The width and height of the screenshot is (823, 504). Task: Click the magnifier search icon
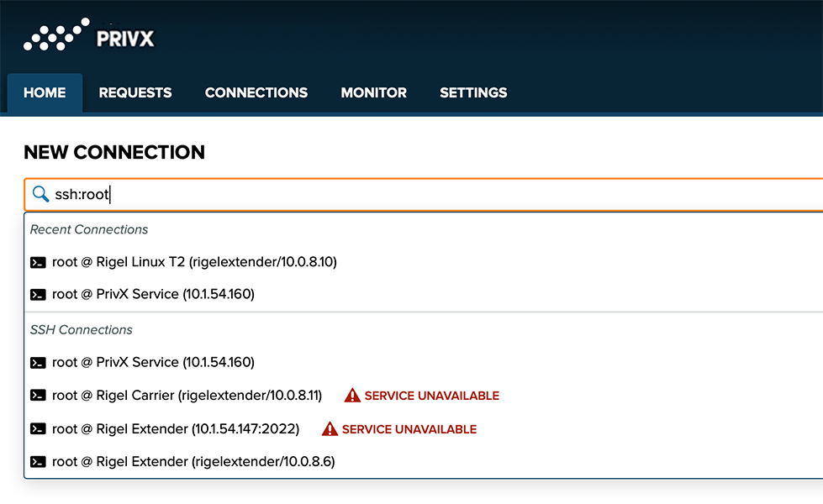(40, 194)
